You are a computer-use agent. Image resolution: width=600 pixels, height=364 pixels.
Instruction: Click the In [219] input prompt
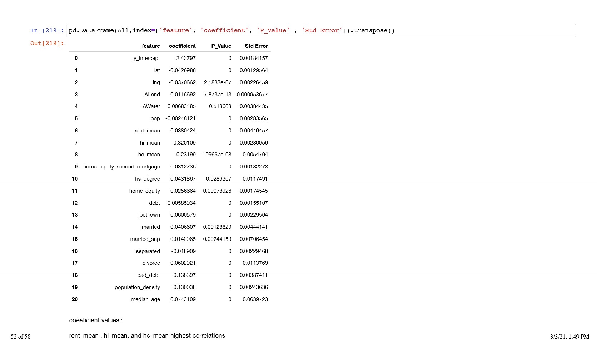pyautogui.click(x=47, y=30)
